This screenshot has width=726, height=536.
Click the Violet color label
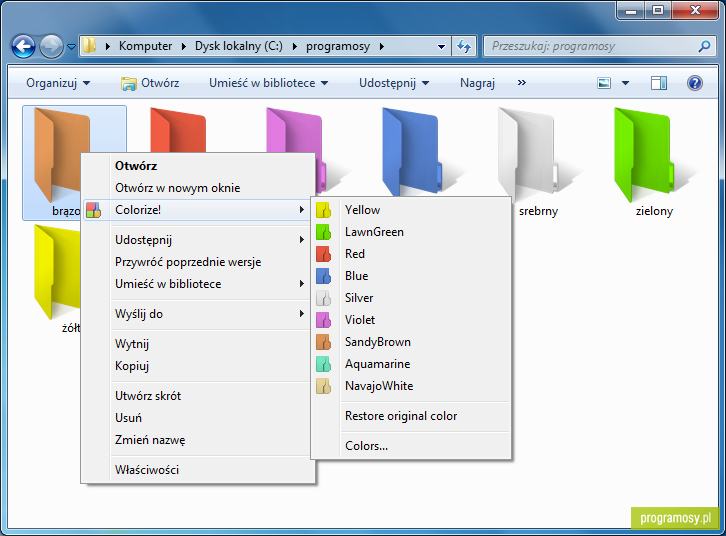(x=360, y=320)
